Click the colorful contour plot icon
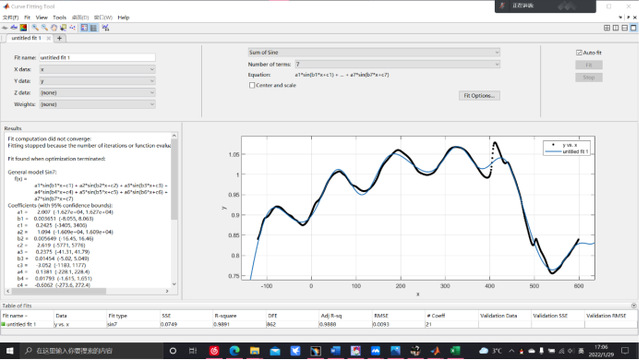 coord(24,28)
